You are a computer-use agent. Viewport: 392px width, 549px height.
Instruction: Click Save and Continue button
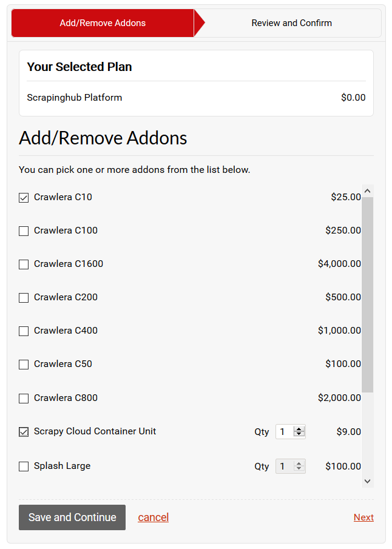pyautogui.click(x=72, y=517)
